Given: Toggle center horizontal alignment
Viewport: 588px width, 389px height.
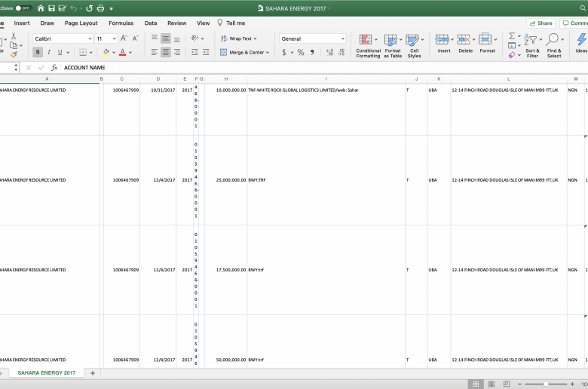Looking at the screenshot, I should click(x=166, y=53).
